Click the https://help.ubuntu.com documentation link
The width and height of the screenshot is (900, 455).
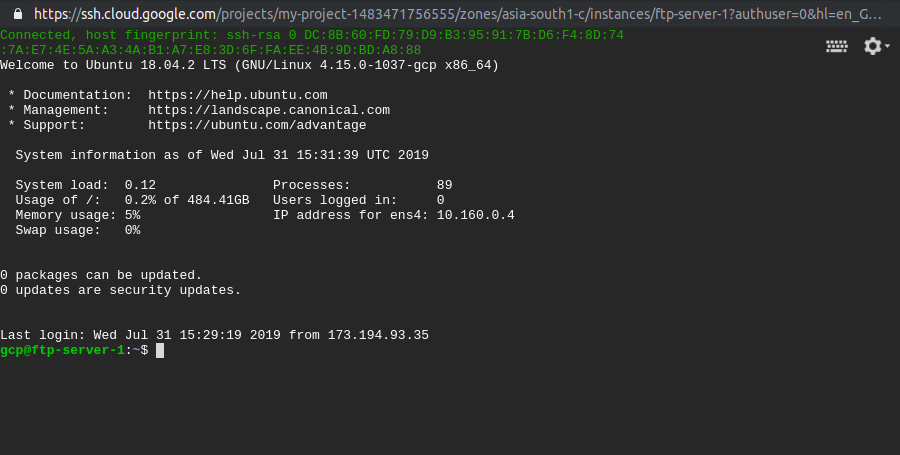tap(238, 95)
